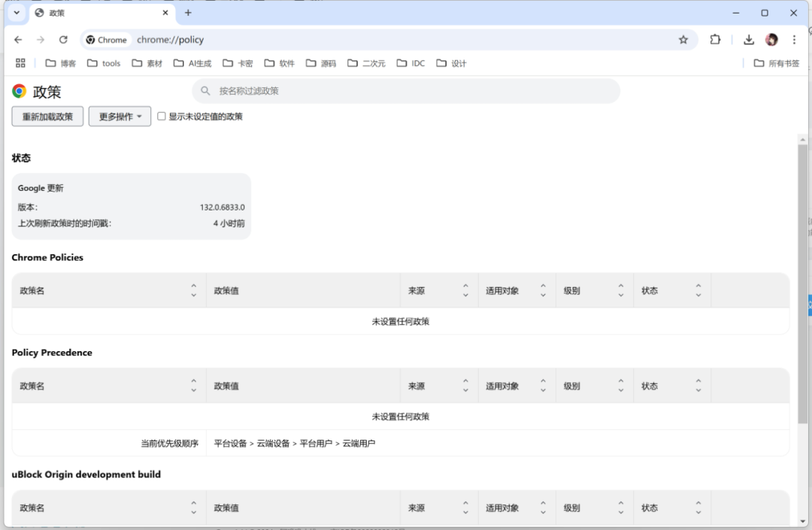
Task: Click the 当前优先级顺序 label
Action: click(169, 443)
